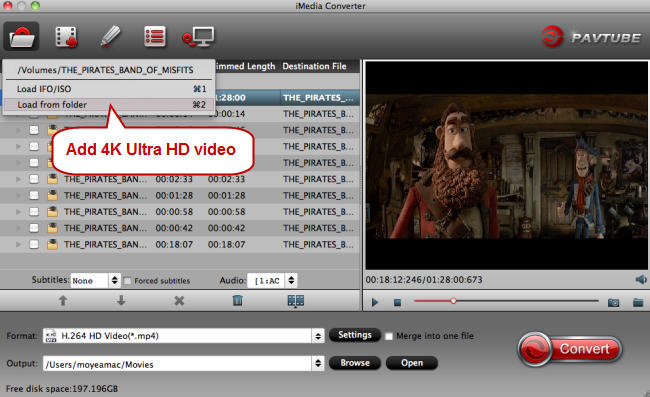This screenshot has height=397, width=650.
Task: Click the Browse button
Action: [355, 363]
